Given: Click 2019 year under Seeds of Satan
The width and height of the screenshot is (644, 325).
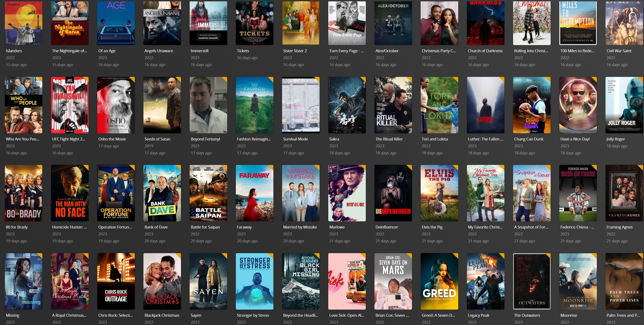Looking at the screenshot, I should click(149, 146).
